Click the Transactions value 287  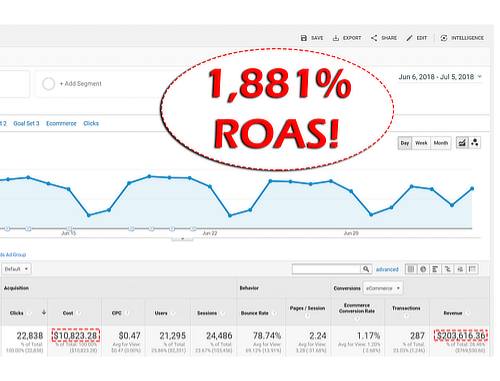tap(417, 336)
